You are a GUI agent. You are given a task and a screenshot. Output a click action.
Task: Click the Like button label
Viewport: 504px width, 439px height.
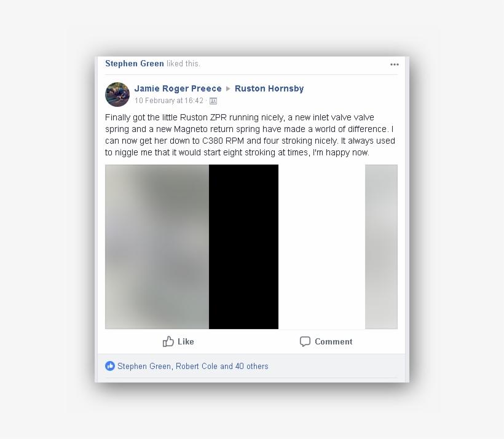pyautogui.click(x=186, y=342)
